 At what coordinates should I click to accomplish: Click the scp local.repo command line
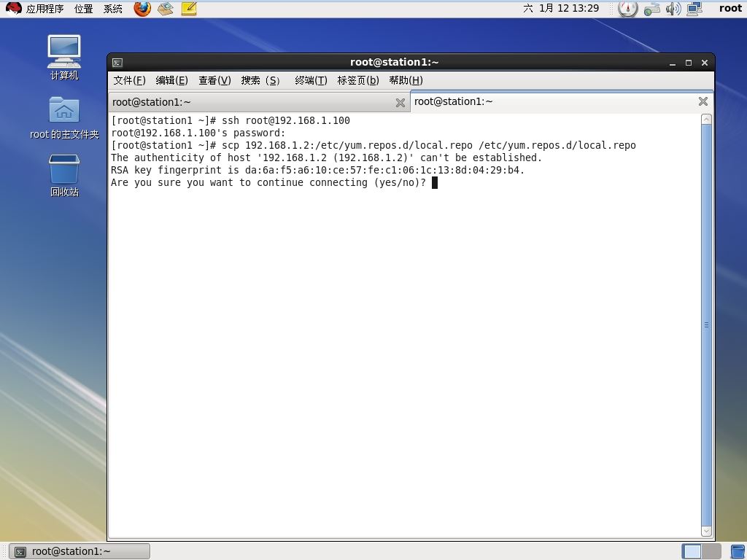373,145
